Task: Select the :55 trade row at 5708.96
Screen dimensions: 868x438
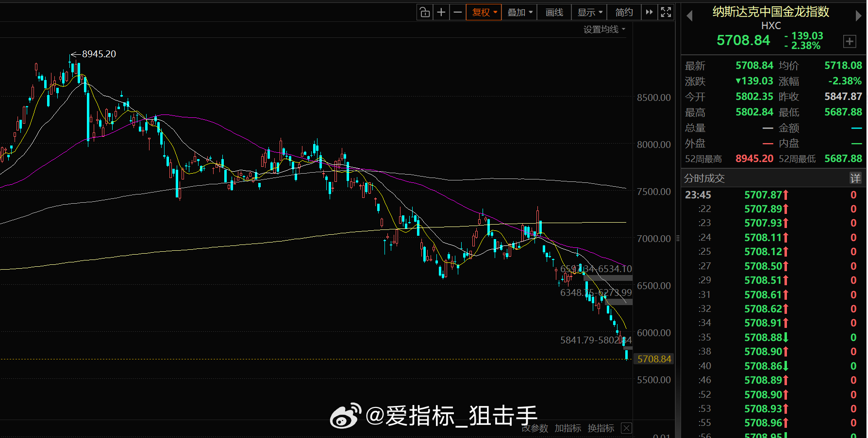Action: point(773,423)
